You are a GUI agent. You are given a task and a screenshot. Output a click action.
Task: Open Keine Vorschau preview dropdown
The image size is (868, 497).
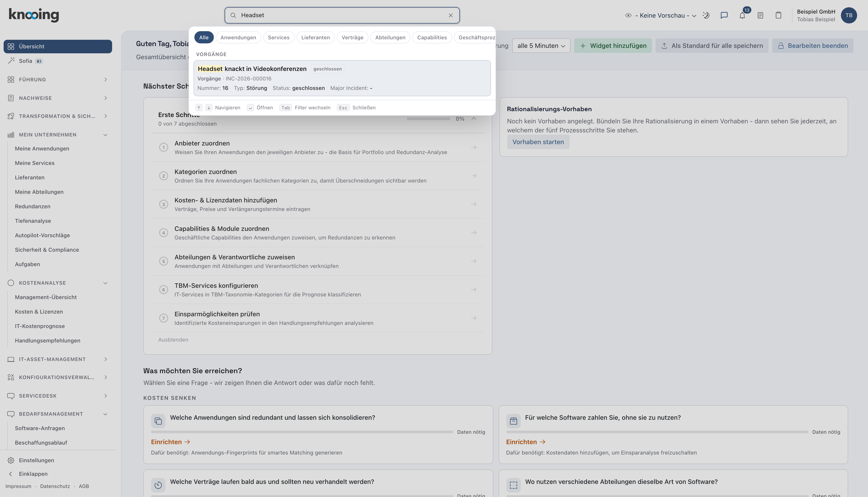click(661, 15)
